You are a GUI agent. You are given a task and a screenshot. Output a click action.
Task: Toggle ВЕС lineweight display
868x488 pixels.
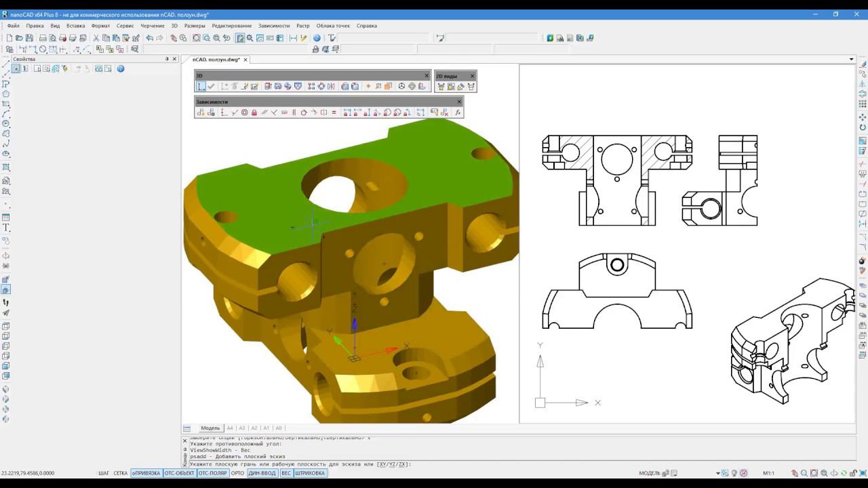(286, 473)
